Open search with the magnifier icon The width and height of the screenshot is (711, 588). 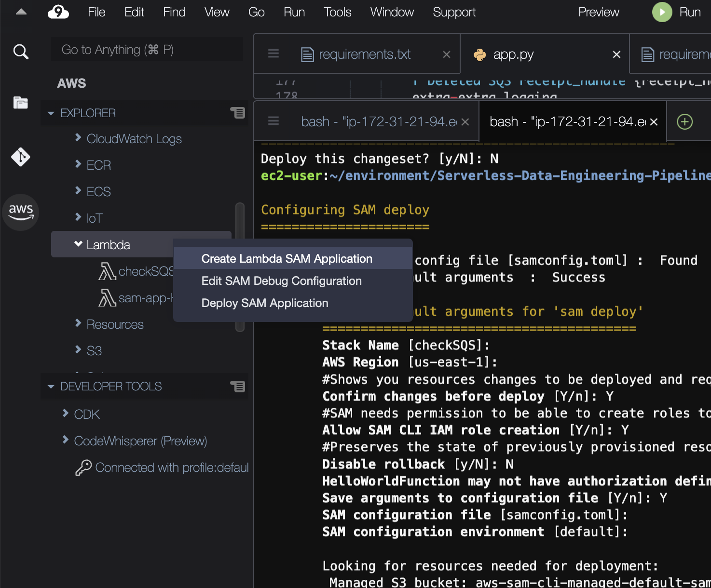pyautogui.click(x=21, y=52)
